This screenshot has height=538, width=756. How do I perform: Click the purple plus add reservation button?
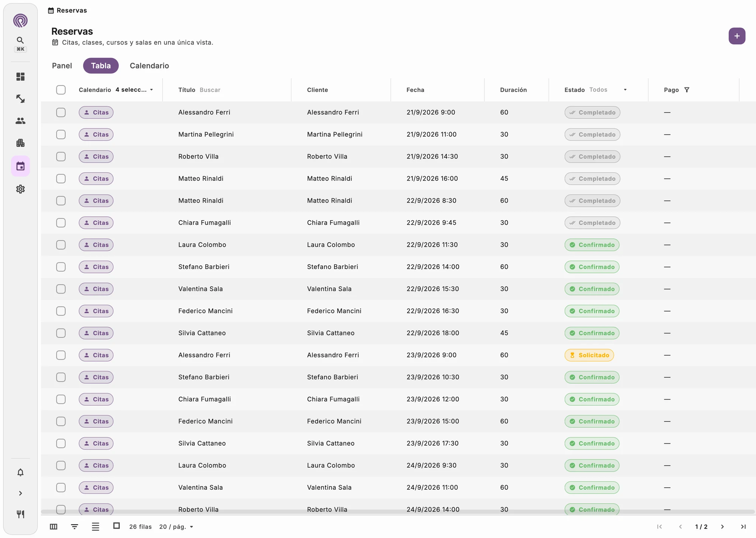pos(737,36)
